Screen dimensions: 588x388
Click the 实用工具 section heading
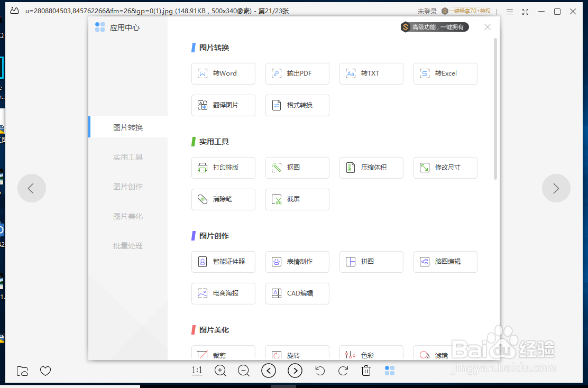coord(214,142)
